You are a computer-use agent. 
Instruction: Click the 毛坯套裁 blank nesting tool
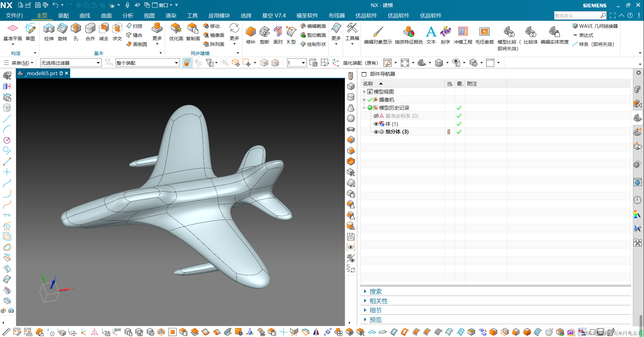pos(485,35)
